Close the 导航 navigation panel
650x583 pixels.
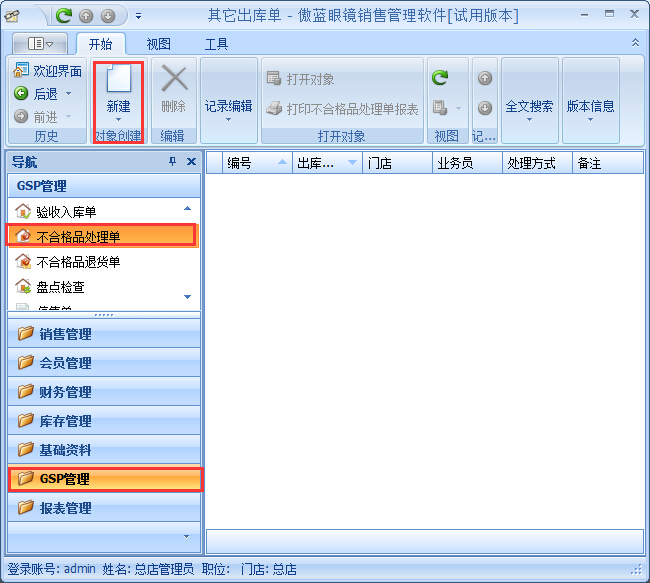191,161
